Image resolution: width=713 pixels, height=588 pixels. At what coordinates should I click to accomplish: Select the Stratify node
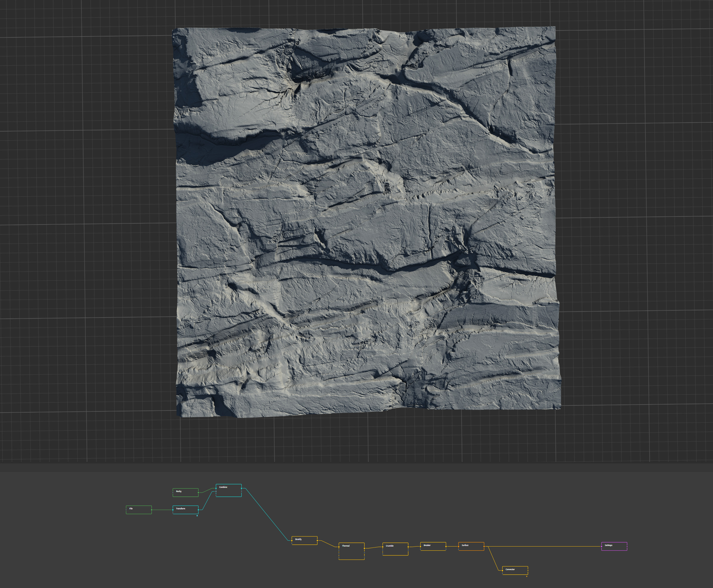click(x=305, y=540)
